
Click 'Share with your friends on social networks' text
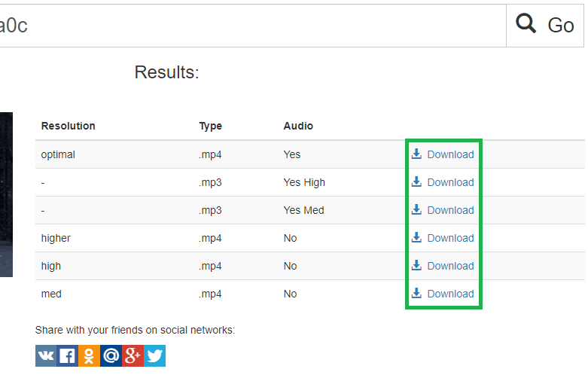click(x=135, y=330)
